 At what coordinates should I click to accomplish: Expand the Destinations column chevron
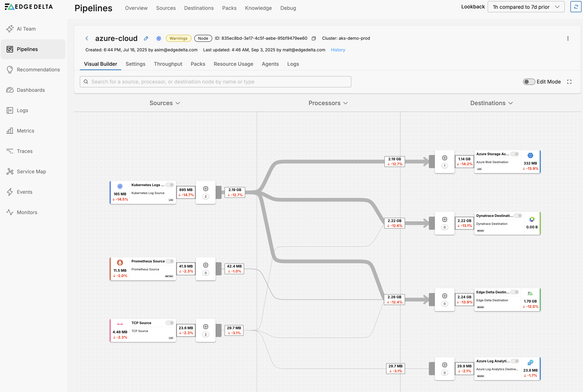click(511, 103)
